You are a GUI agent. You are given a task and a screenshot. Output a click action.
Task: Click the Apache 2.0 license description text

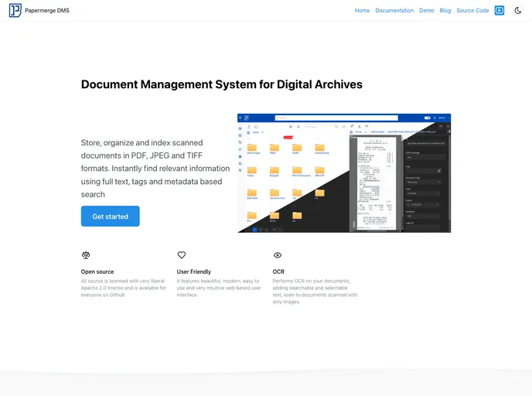pos(123,288)
